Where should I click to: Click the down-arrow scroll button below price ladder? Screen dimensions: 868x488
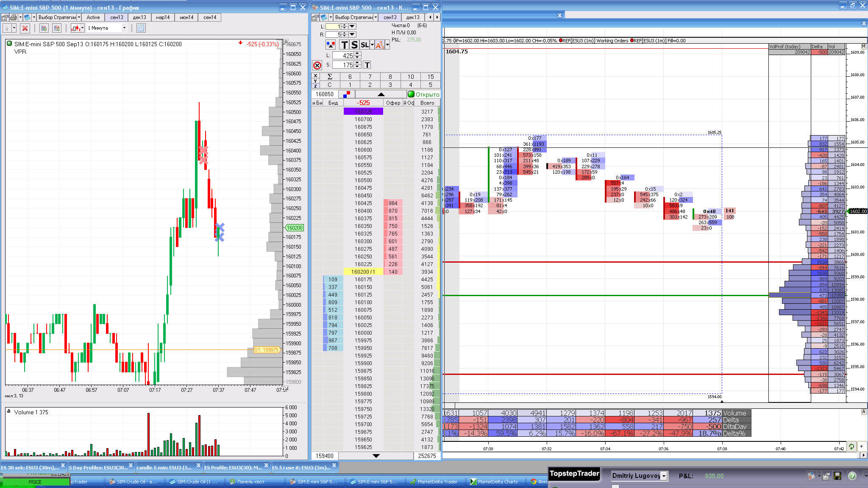376,456
